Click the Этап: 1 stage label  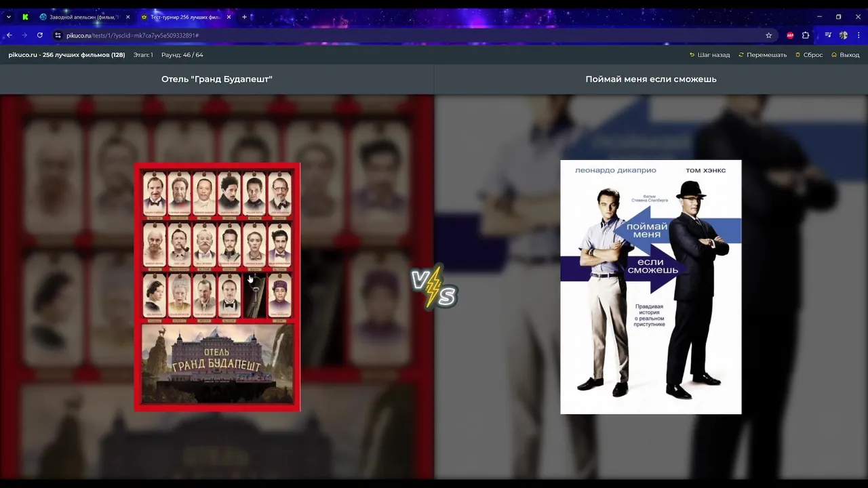coord(143,55)
